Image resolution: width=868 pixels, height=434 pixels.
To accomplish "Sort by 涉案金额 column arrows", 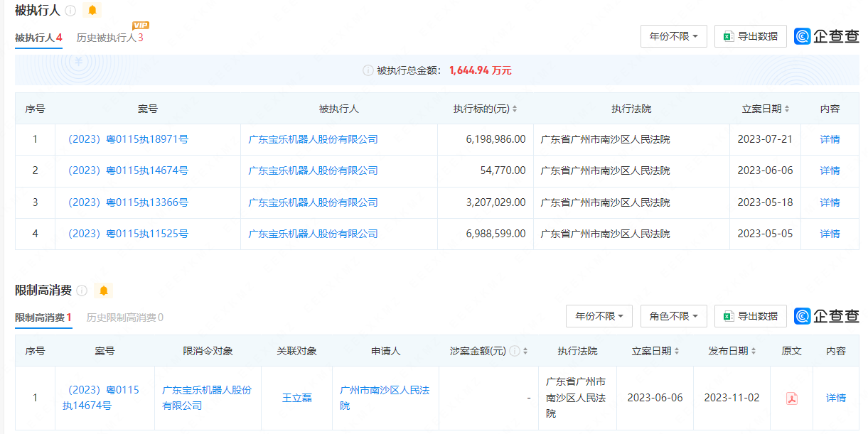I will (x=526, y=351).
